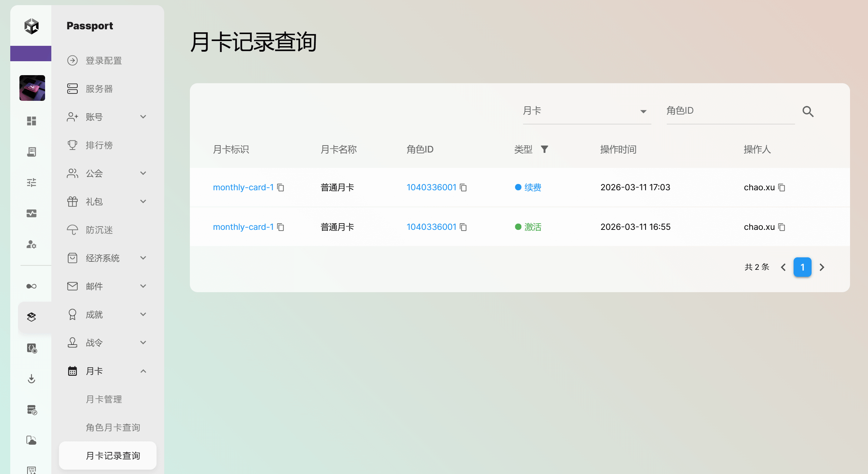Click the download icon in left rail

32,379
